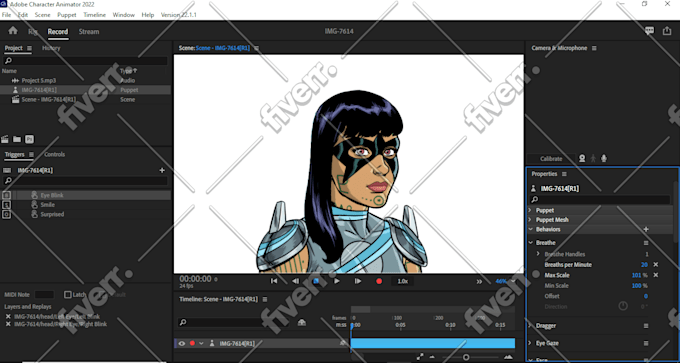The height and width of the screenshot is (363, 680).
Task: Click the timeline zoom slider handle
Action: coord(466,357)
